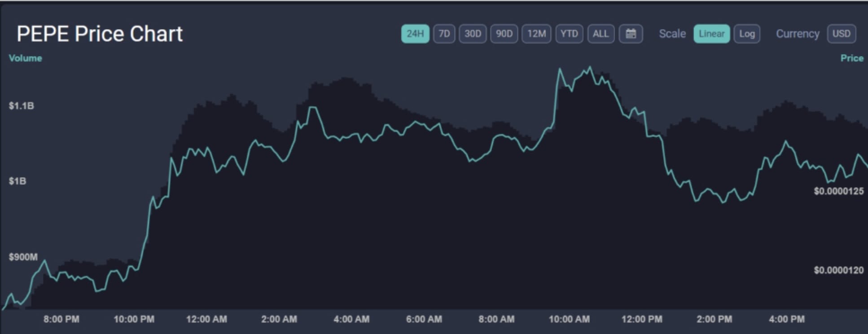Click the $0.0000125 price level label

838,191
